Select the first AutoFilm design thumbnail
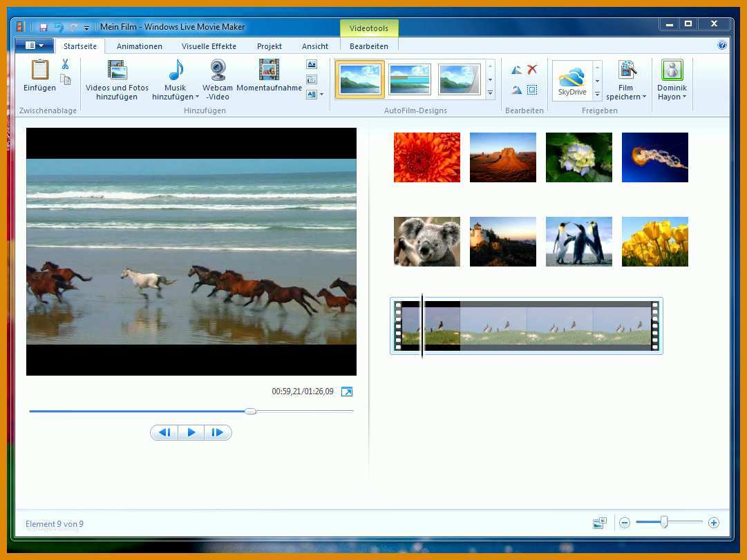Viewport: 747px width, 560px height. [360, 79]
